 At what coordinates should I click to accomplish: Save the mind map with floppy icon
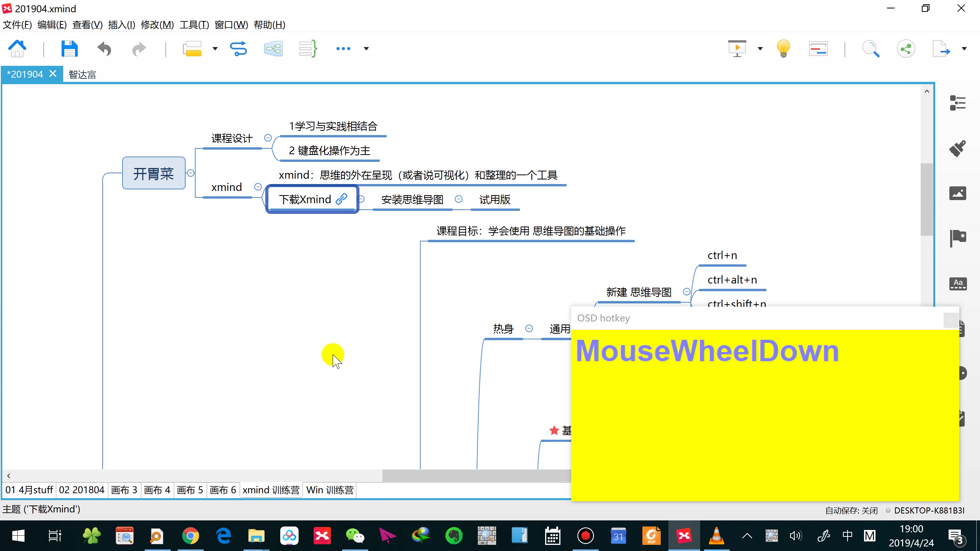(x=69, y=49)
